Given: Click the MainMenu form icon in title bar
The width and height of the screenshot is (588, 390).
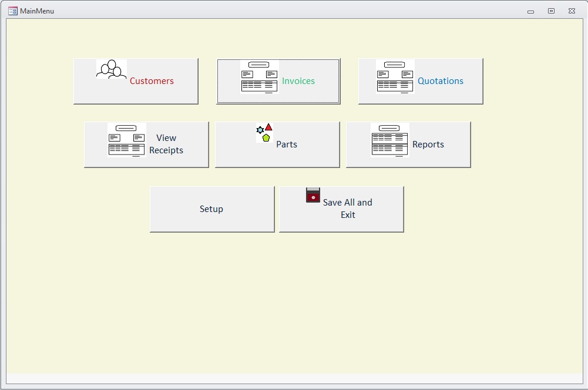Looking at the screenshot, I should [x=12, y=11].
